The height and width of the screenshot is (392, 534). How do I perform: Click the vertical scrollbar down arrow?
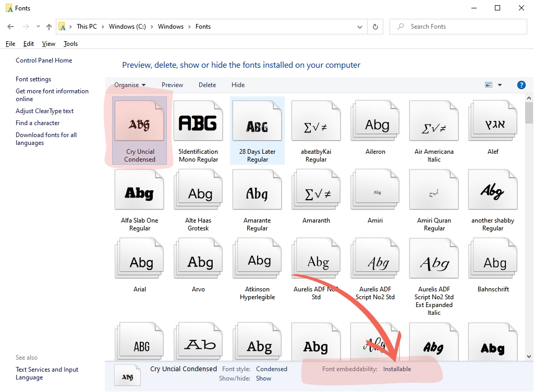pyautogui.click(x=529, y=356)
